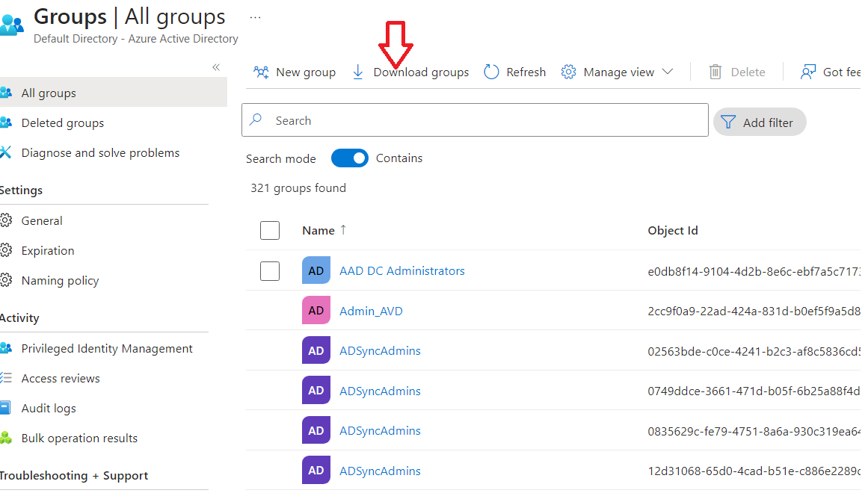The width and height of the screenshot is (868, 499).
Task: Click the Delete trash can icon
Action: (715, 72)
